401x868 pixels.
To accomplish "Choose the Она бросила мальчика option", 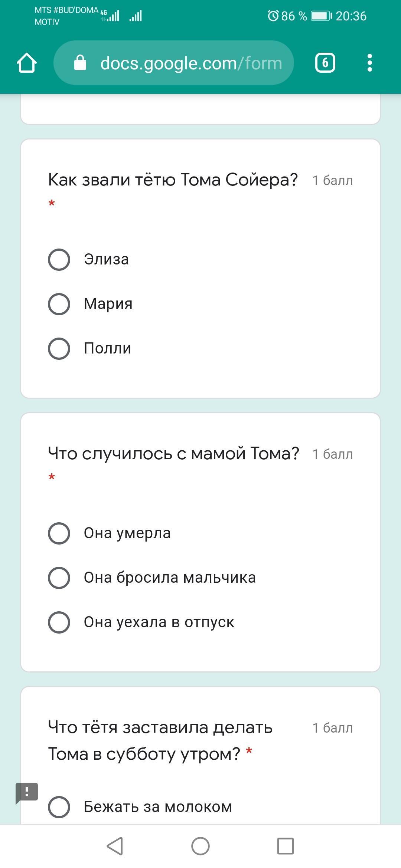I will [x=59, y=578].
